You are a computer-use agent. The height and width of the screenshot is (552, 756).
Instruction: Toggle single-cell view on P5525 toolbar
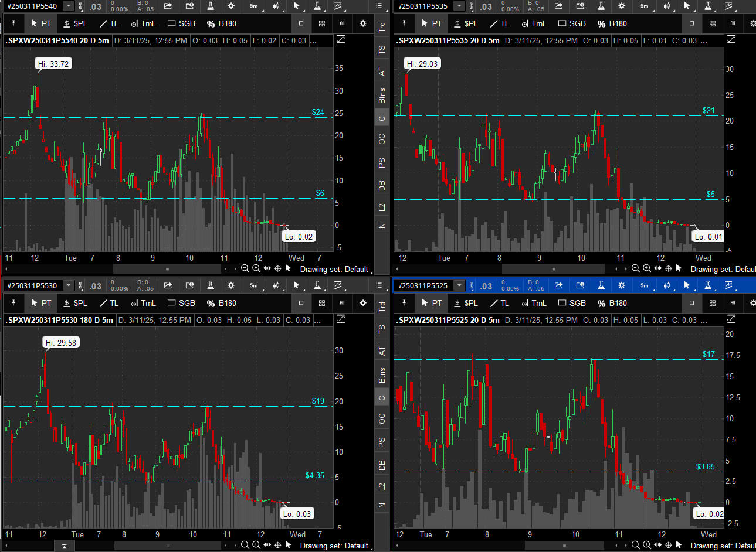692,303
